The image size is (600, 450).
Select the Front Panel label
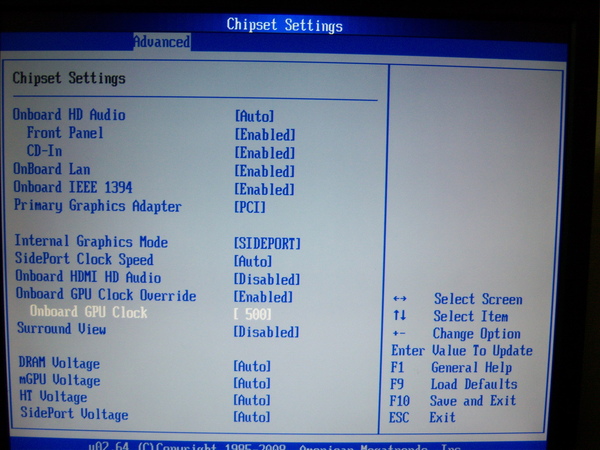coord(65,133)
